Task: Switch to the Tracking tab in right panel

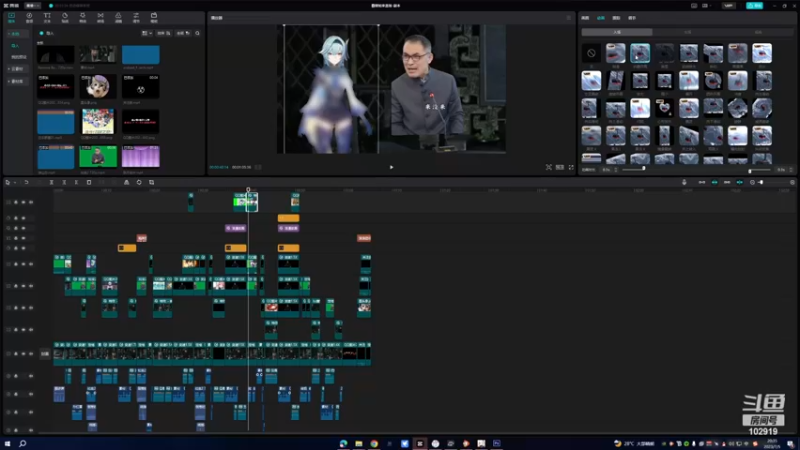Action: [616, 18]
